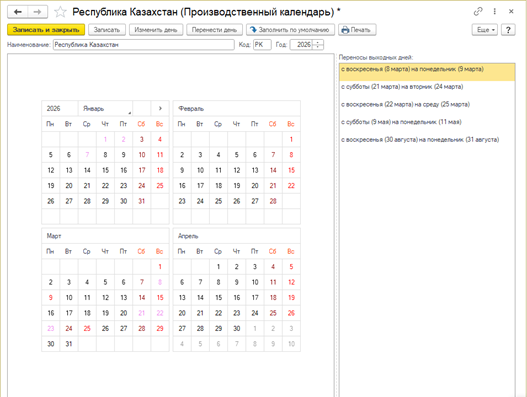Viewport: 527px width, 397px height.
Task: Select February 28 in the calendar
Action: (x=273, y=201)
